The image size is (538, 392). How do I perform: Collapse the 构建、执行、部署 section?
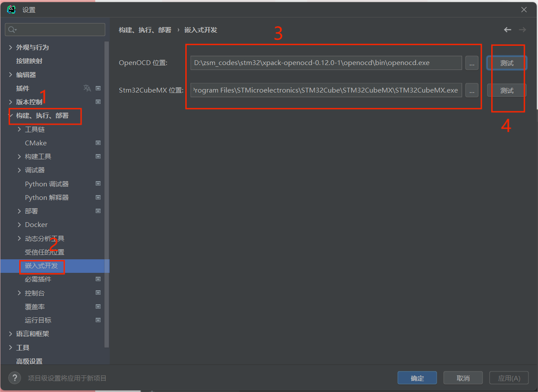tap(10, 116)
